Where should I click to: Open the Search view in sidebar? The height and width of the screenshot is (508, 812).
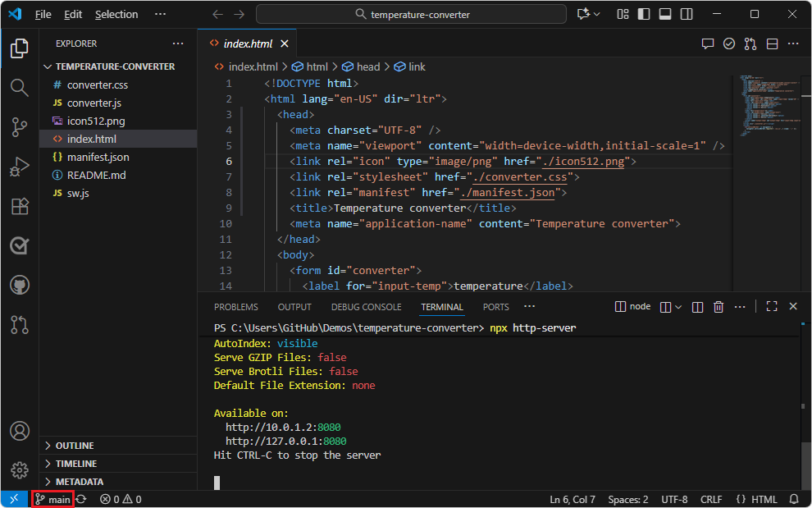click(19, 88)
